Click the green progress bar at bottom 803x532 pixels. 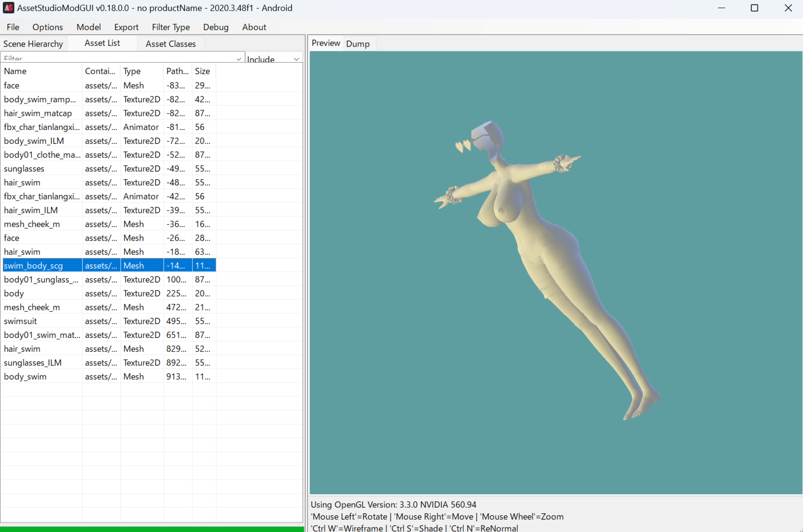[152, 529]
